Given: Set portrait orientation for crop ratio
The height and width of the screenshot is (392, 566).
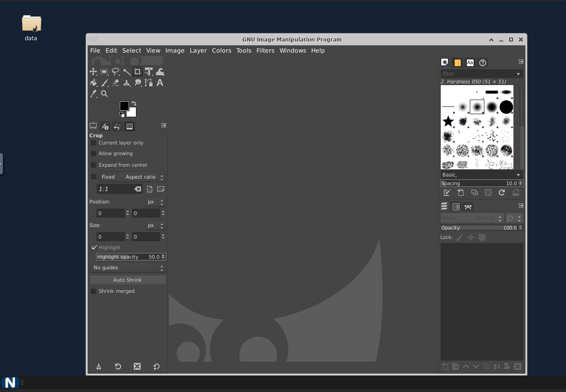Looking at the screenshot, I should coord(150,189).
